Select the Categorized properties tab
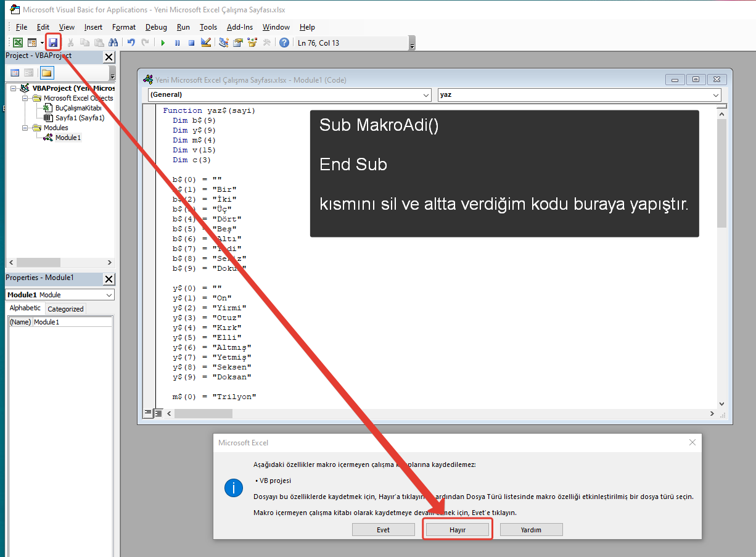 [x=65, y=309]
